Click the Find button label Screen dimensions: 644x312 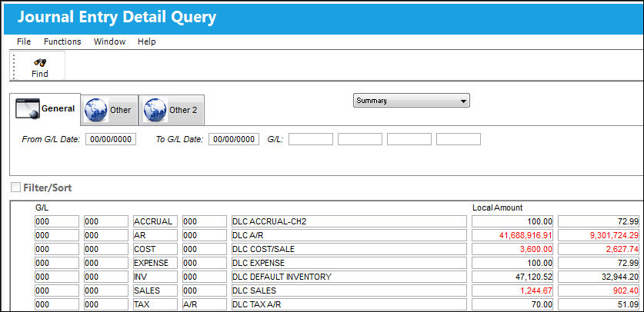(40, 74)
